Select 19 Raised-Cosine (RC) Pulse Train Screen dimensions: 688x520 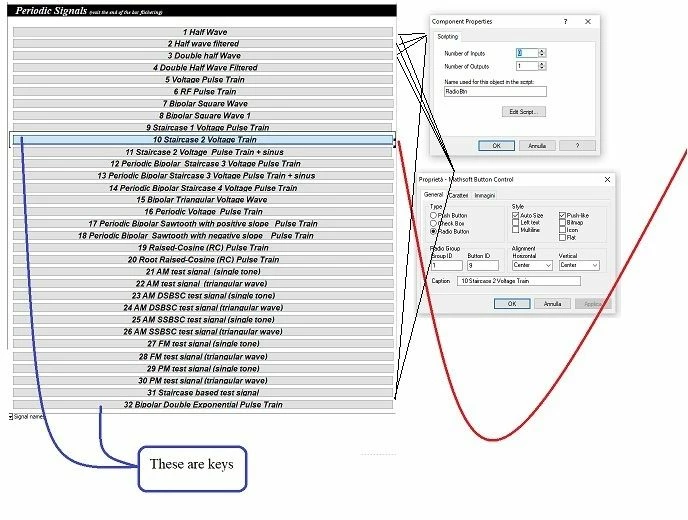(x=203, y=247)
